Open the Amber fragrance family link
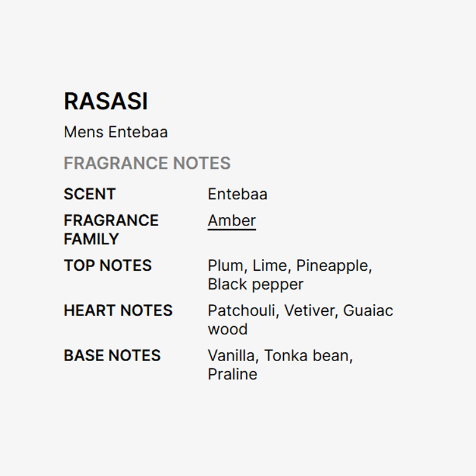 (x=231, y=221)
